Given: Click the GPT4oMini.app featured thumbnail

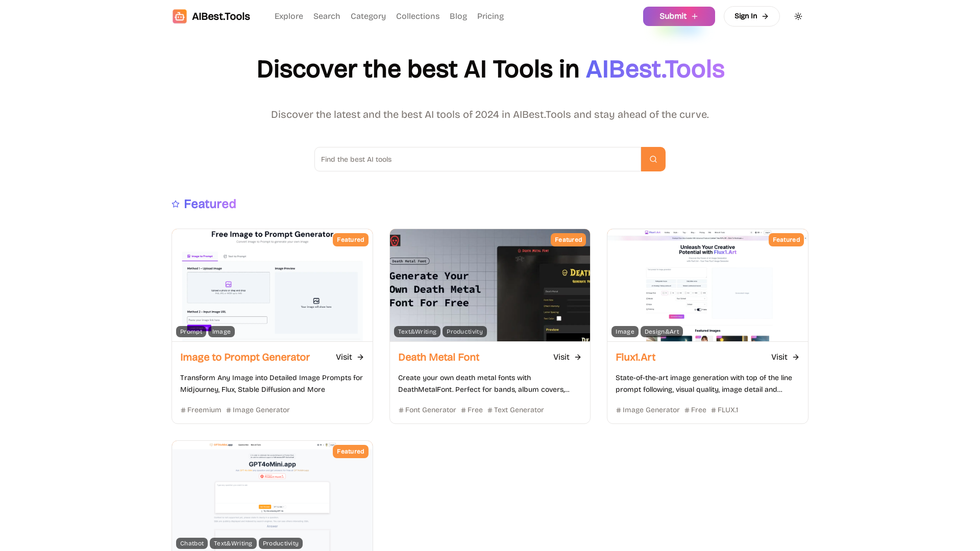Looking at the screenshot, I should coord(271,495).
